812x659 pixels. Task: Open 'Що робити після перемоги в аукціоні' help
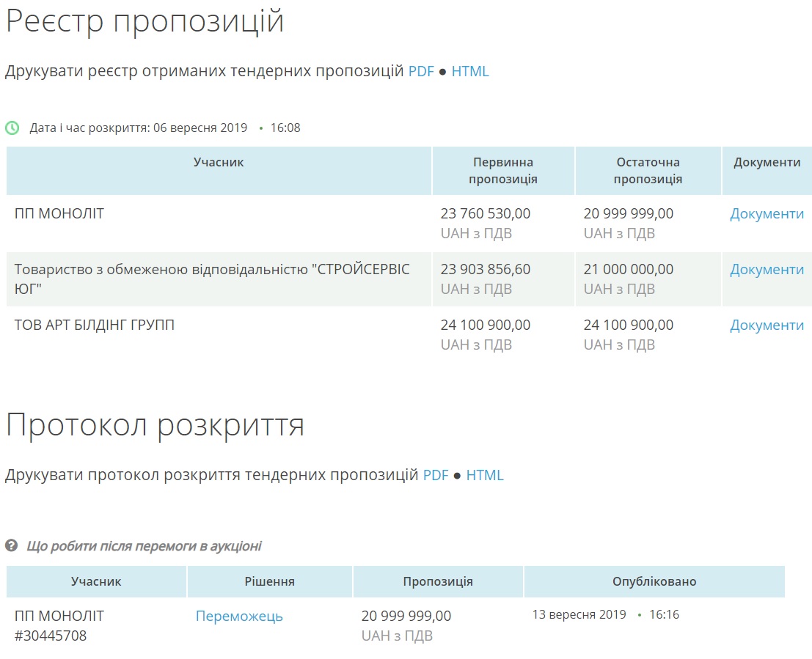point(144,545)
